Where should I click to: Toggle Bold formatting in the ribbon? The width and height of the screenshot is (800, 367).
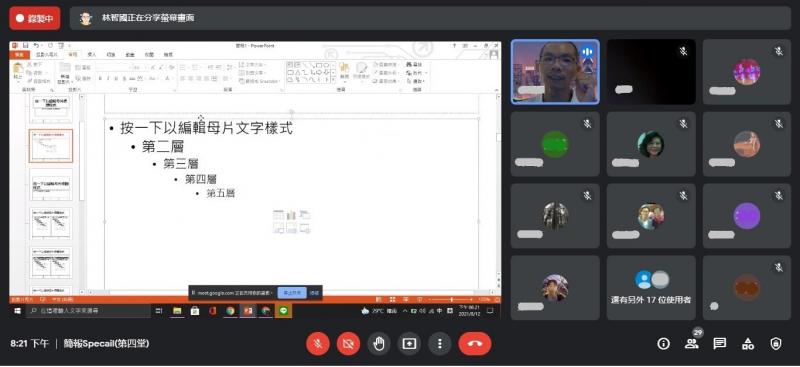point(100,79)
